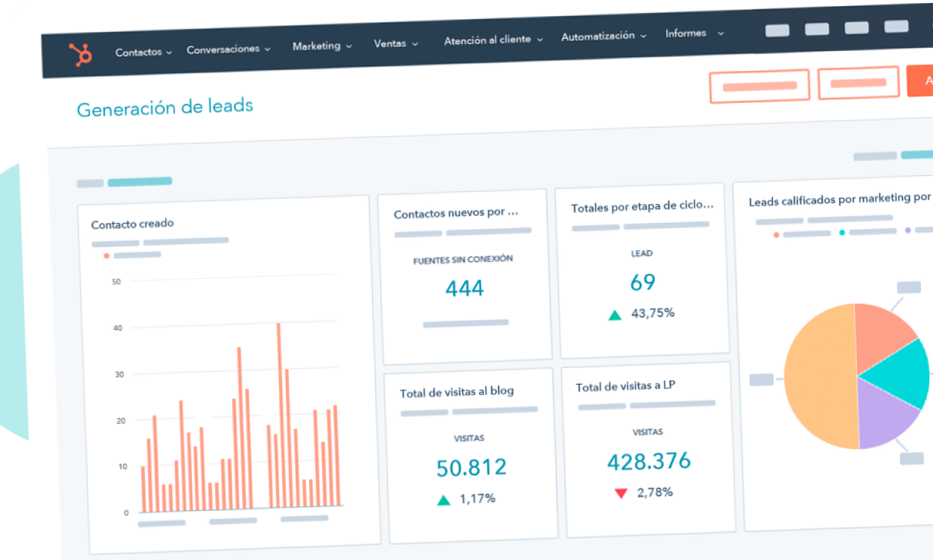933x560 pixels.
Task: Click orange legend dot in Leads calificados
Action: pos(776,235)
